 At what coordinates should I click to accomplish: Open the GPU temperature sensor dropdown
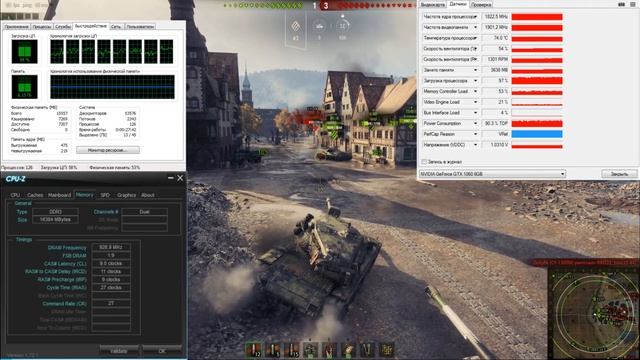tap(475, 38)
